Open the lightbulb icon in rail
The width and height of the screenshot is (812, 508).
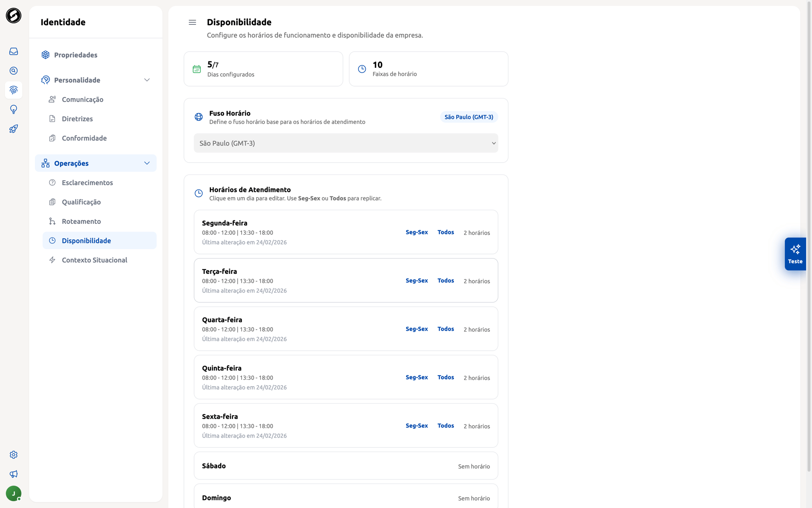point(13,109)
